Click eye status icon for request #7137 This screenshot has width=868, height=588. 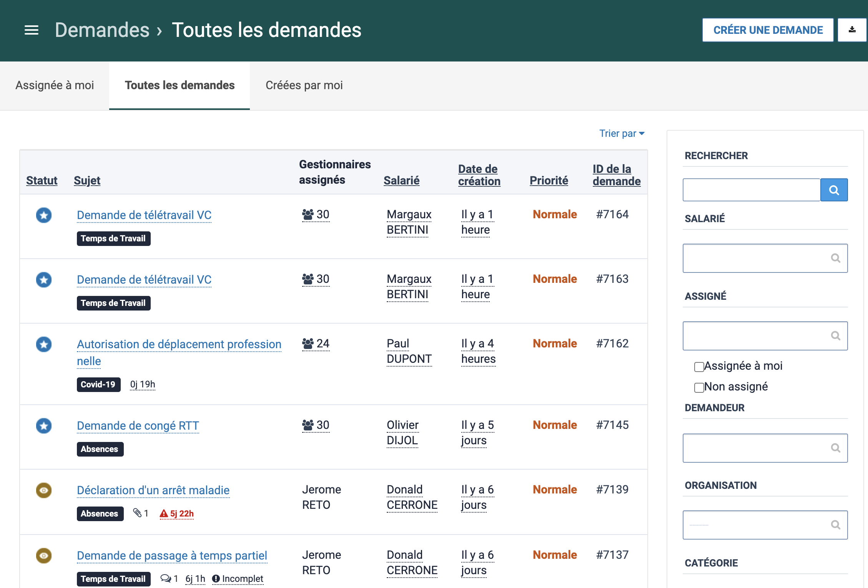pos(44,556)
